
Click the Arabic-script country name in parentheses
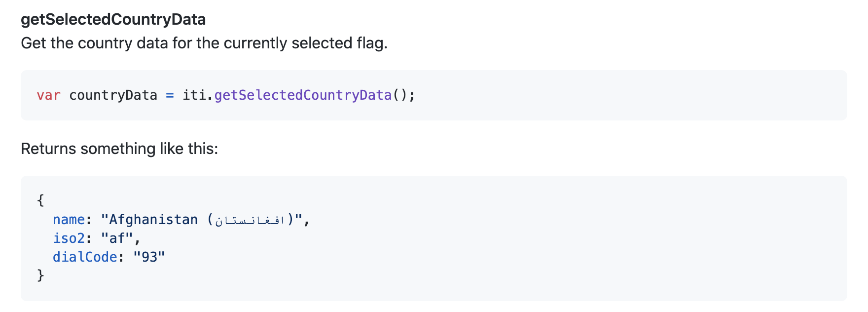250,220
